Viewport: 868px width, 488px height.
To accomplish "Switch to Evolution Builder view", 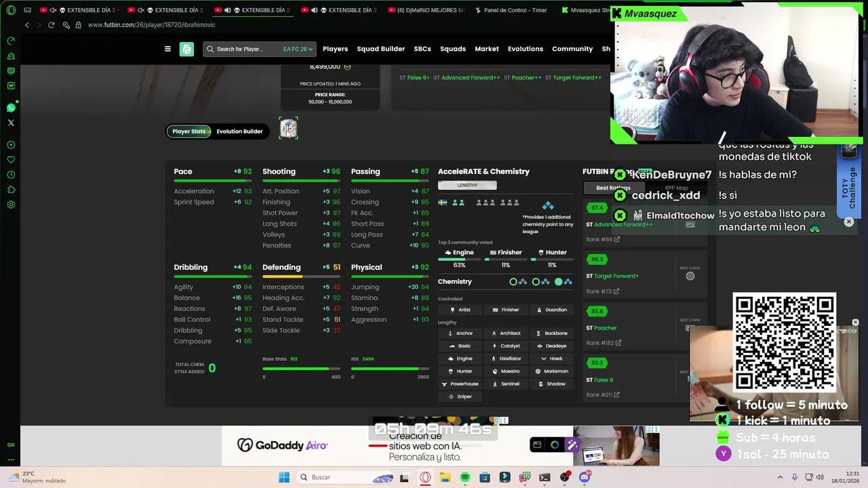I will pos(239,131).
